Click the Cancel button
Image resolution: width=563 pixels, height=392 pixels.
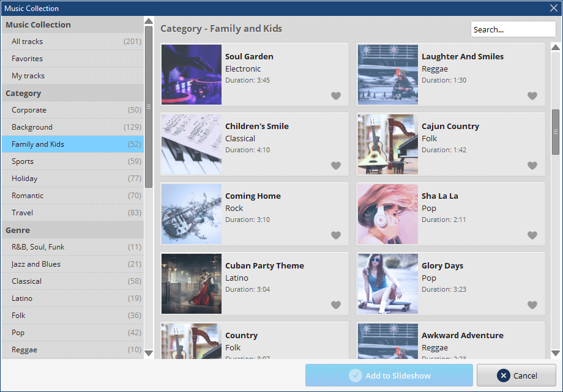pyautogui.click(x=516, y=375)
